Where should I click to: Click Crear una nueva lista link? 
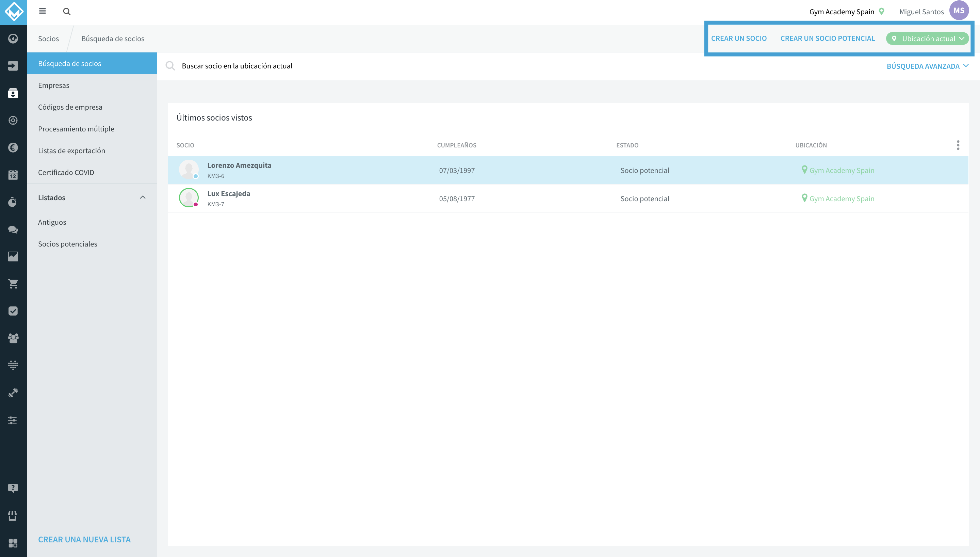click(x=84, y=539)
